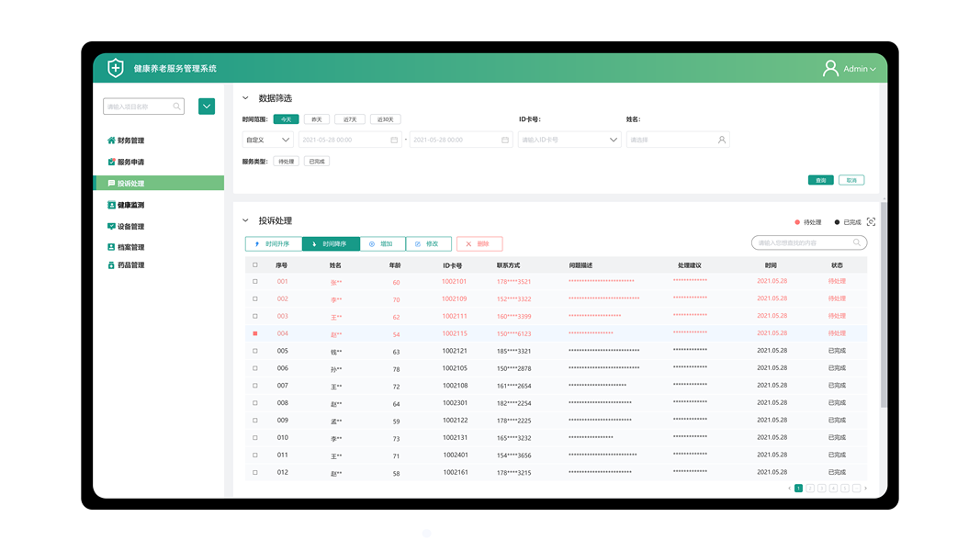Check the row 001 checkbox
Viewport: 980px width, 551px height.
(x=255, y=281)
